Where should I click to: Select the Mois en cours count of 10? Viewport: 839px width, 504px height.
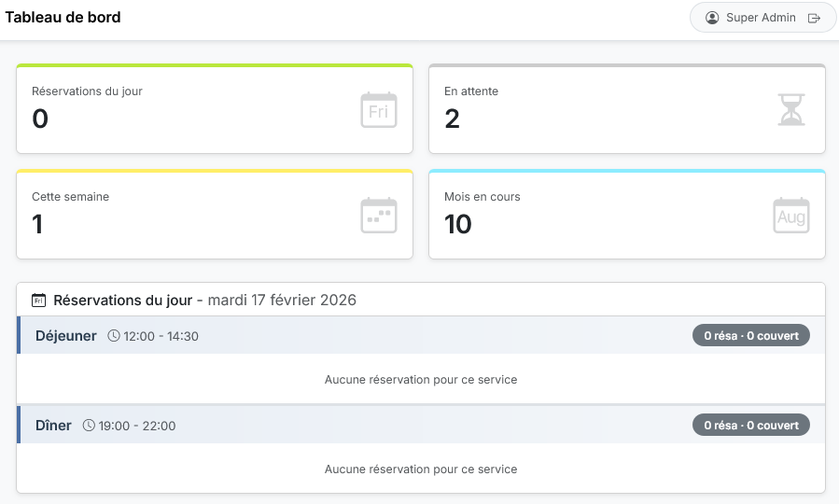(x=457, y=224)
